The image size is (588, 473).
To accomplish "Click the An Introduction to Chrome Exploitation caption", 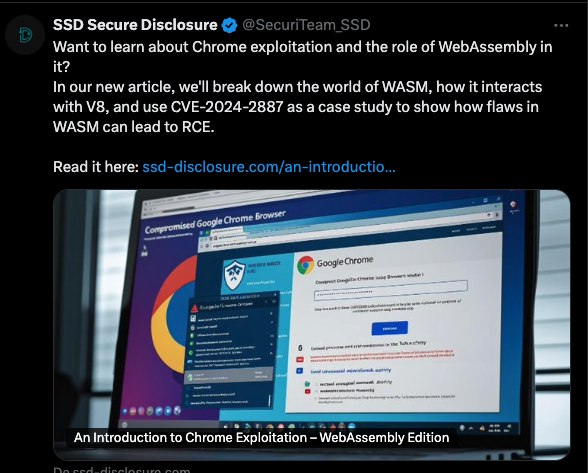I will (261, 437).
